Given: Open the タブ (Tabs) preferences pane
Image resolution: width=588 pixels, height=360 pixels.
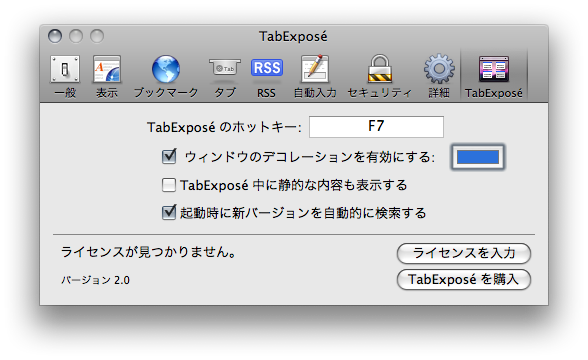Looking at the screenshot, I should pyautogui.click(x=225, y=77).
